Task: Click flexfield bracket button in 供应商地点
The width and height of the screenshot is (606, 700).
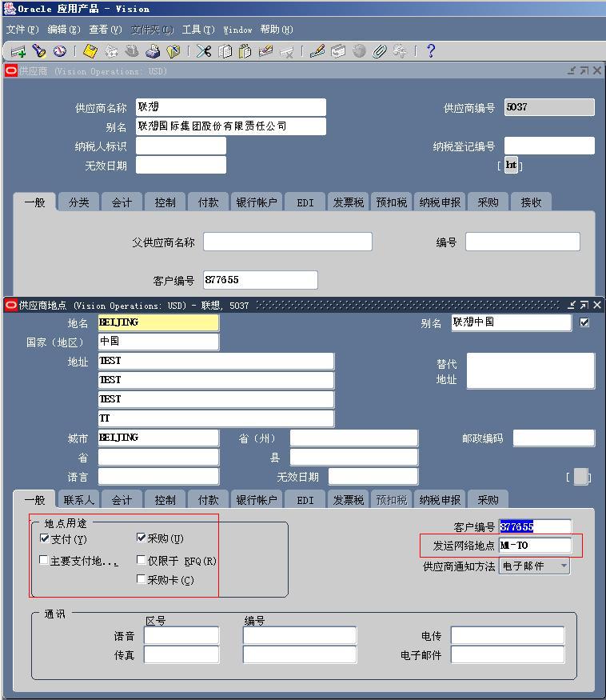Action: tap(581, 476)
